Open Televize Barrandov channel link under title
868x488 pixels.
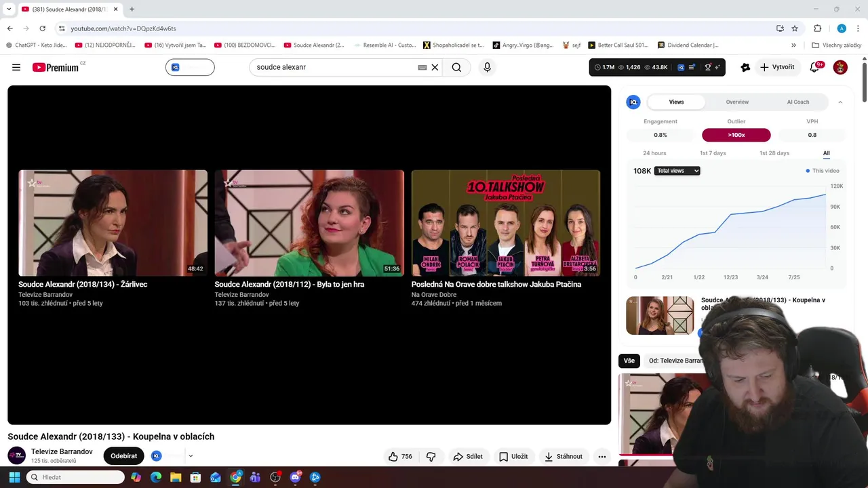[62, 451]
